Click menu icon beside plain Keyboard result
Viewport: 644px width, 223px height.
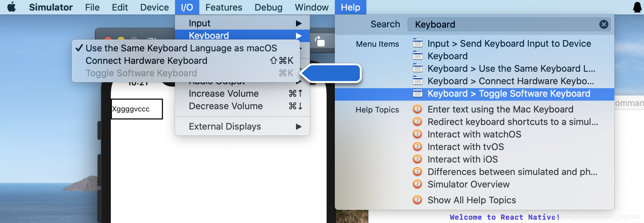pyautogui.click(x=417, y=56)
